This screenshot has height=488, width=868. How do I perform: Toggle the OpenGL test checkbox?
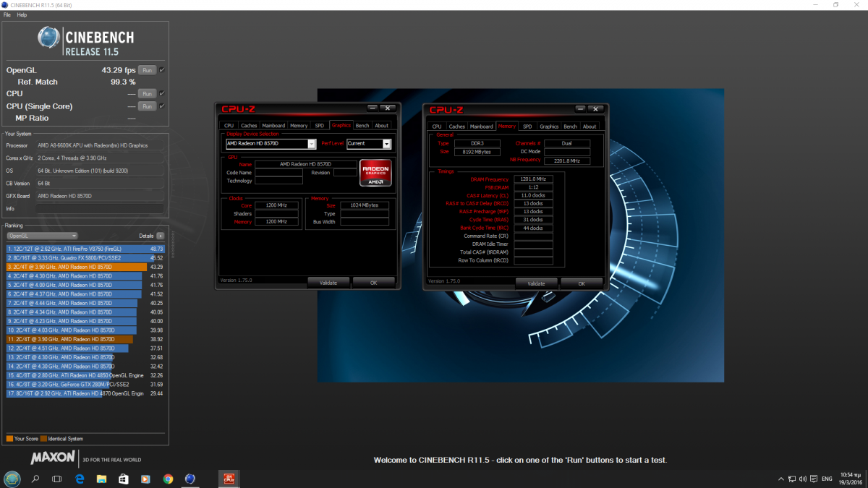point(162,70)
